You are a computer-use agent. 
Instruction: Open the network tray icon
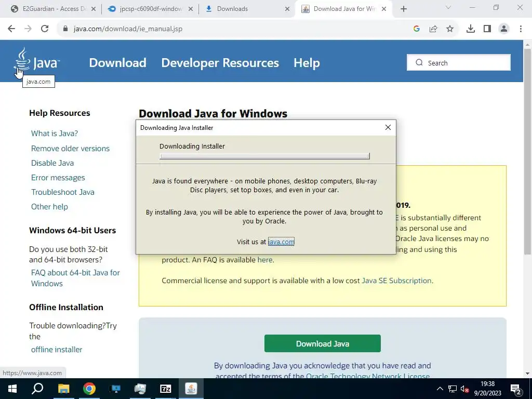(453, 389)
